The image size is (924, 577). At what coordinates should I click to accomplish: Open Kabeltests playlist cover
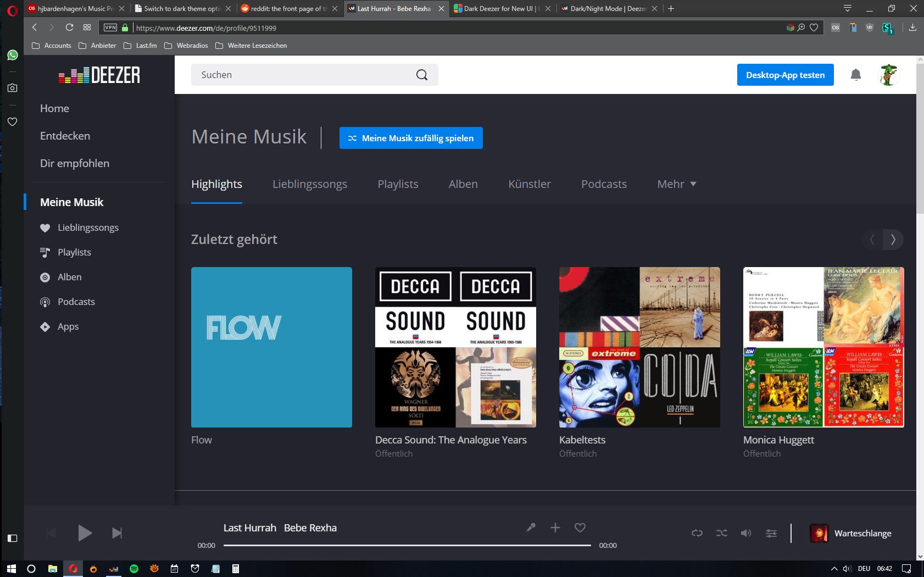tap(639, 347)
